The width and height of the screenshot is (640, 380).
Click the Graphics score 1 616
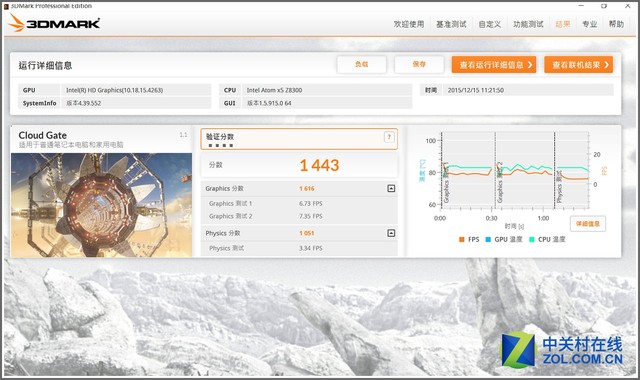[x=307, y=189]
